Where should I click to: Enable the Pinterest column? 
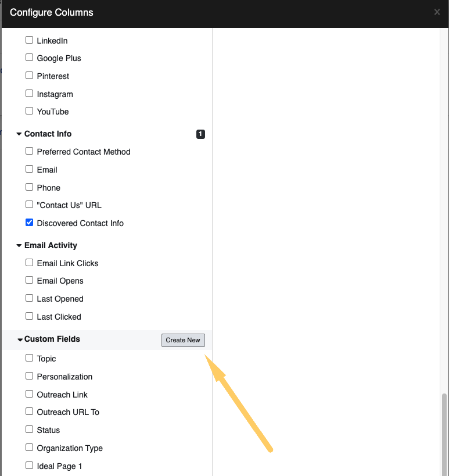(x=29, y=76)
